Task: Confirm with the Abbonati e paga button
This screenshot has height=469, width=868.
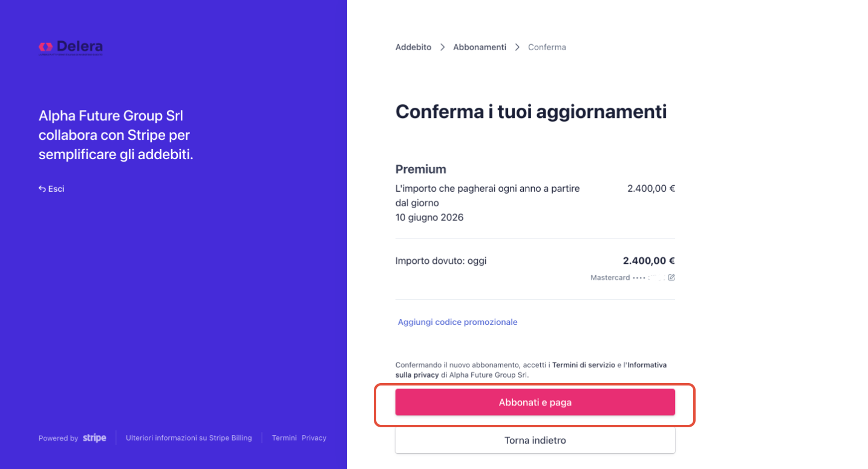Action: point(535,402)
